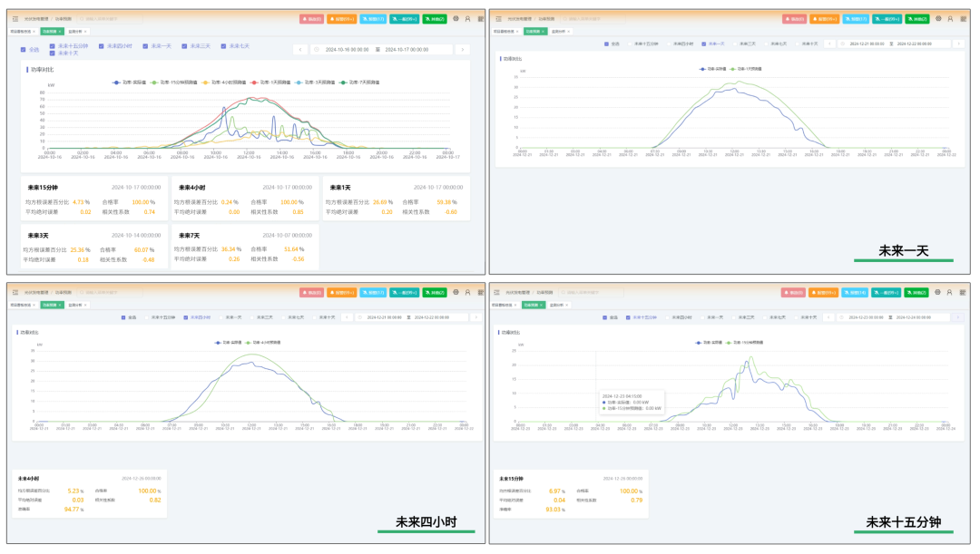Toggle 4小时预测值 legend series in top-left chart

224,83
